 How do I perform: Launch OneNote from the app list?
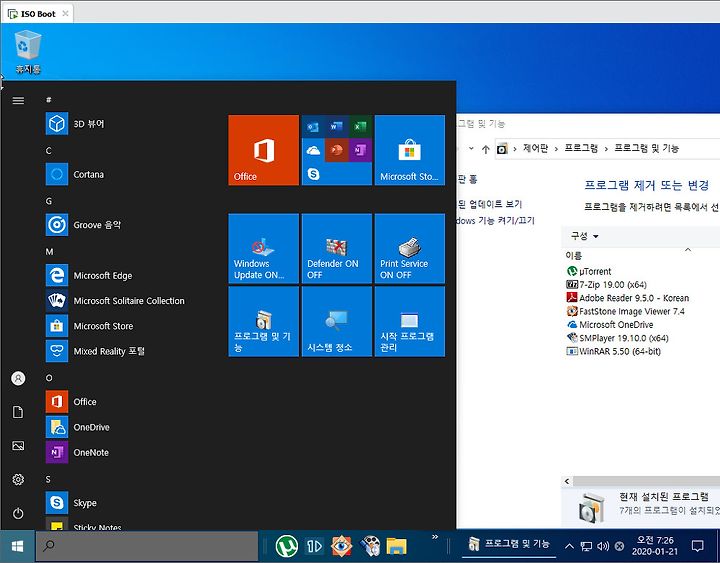coord(77,452)
